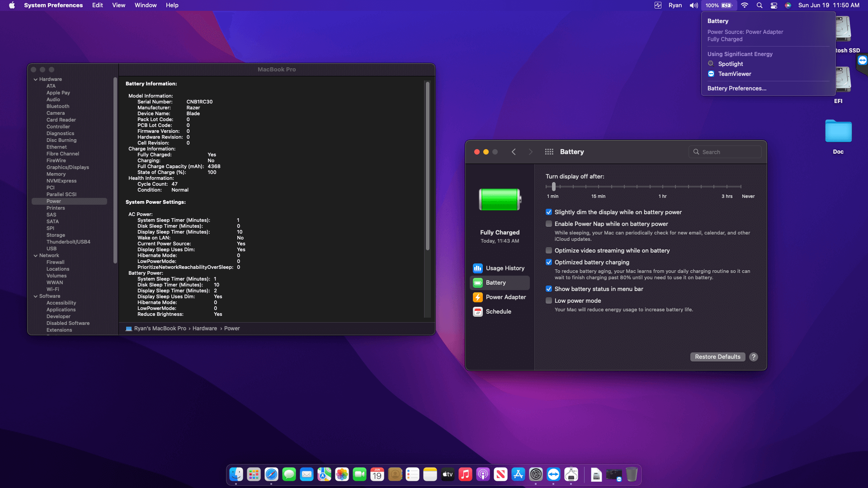Viewport: 868px width, 488px height.
Task: Open TeamViewer from the Dock
Action: coord(553,474)
